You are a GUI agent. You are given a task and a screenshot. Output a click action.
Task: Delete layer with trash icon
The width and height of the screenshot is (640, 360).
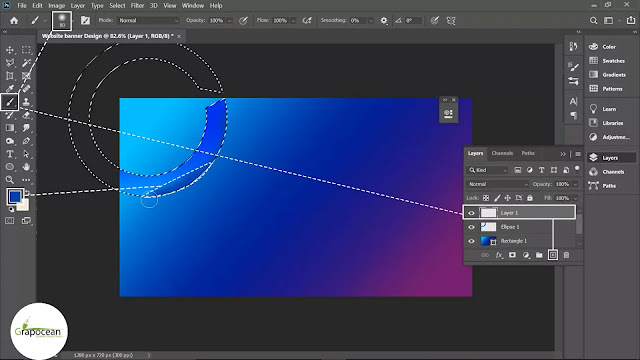pyautogui.click(x=566, y=255)
